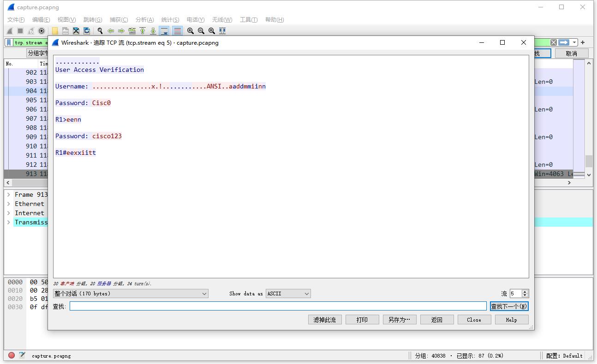Open the Show data as ASCII dropdown
Image resolution: width=597 pixels, height=364 pixels.
tap(288, 294)
